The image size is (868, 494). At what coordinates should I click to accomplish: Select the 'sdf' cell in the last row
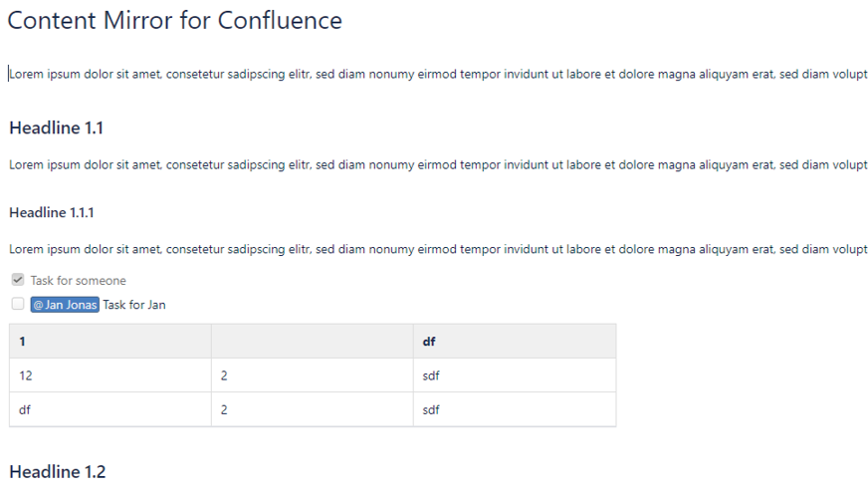click(514, 409)
